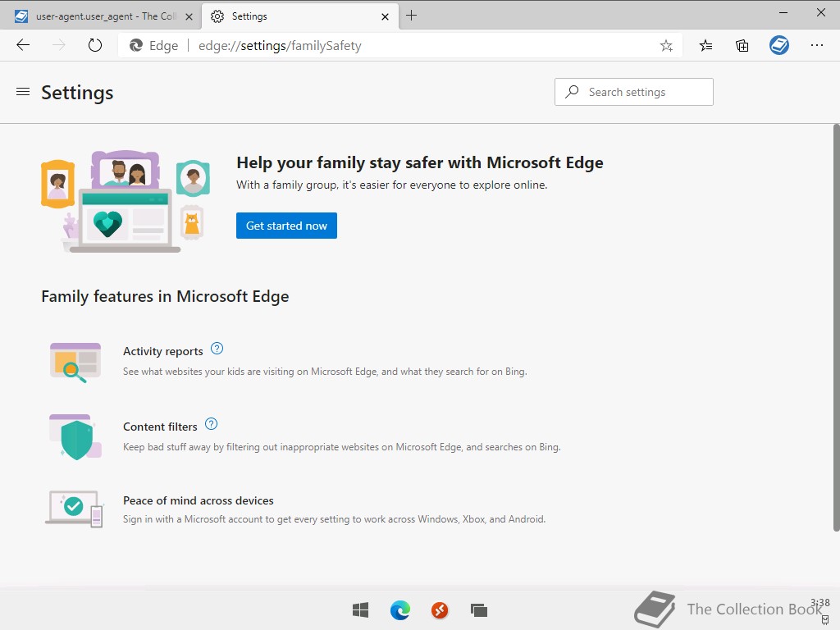Viewport: 840px width, 630px height.
Task: Open the Favorites list icon
Action: click(x=705, y=46)
